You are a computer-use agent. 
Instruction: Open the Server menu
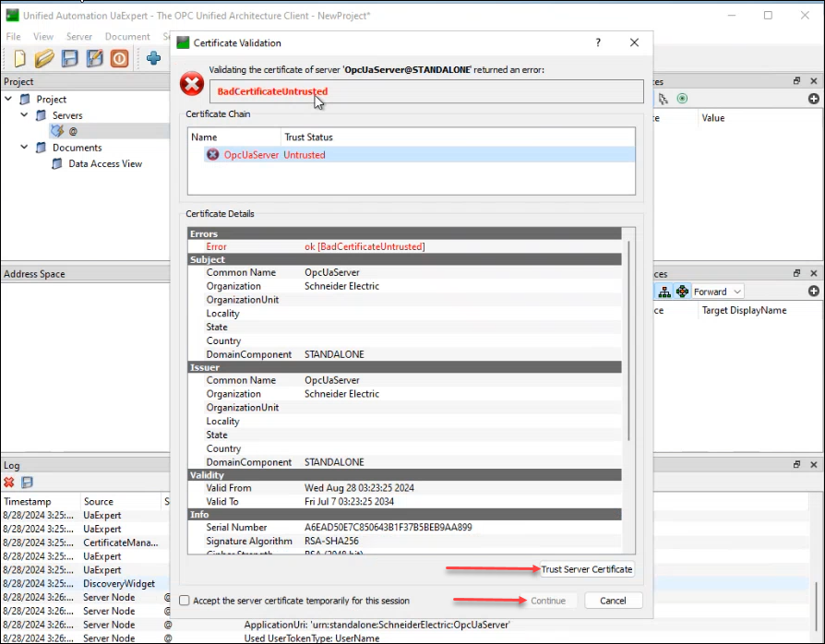tap(79, 36)
